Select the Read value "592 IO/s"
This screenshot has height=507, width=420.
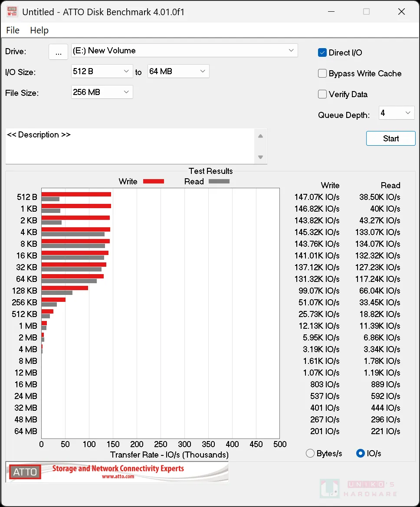386,396
